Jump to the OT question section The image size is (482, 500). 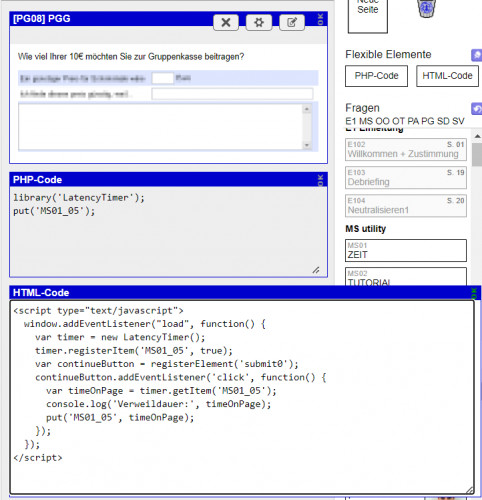point(398,121)
